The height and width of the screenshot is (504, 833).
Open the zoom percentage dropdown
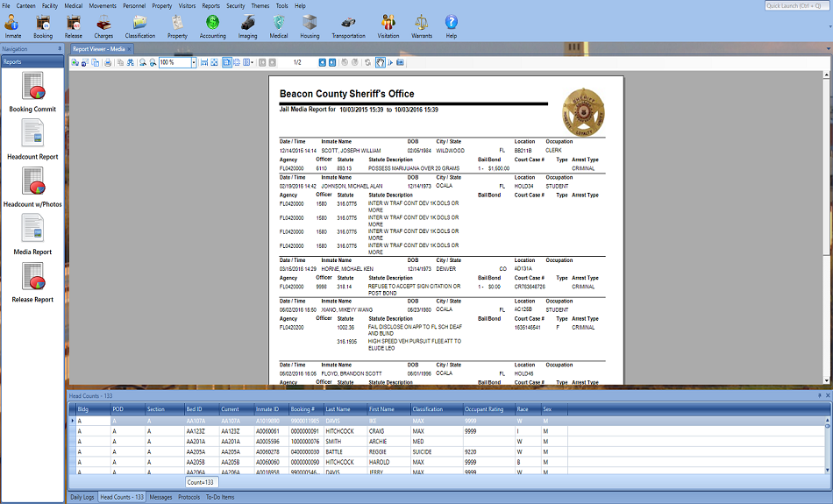pyautogui.click(x=193, y=63)
